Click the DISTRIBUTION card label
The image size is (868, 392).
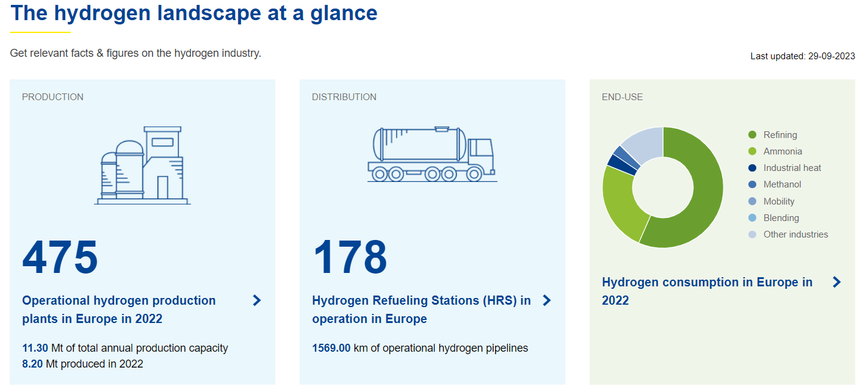click(x=344, y=97)
